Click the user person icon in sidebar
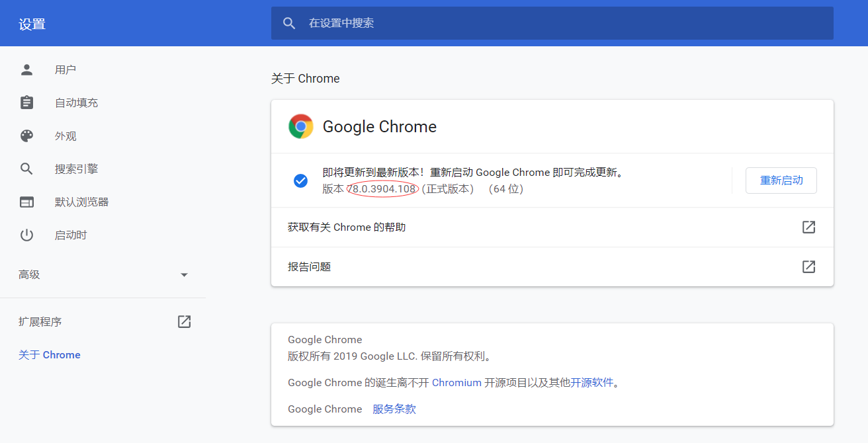 (x=26, y=69)
